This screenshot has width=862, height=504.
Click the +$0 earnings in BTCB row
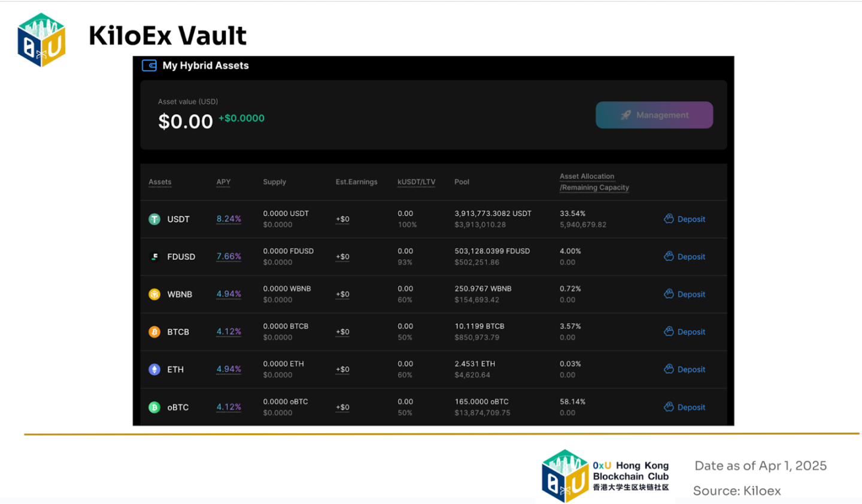coord(342,332)
